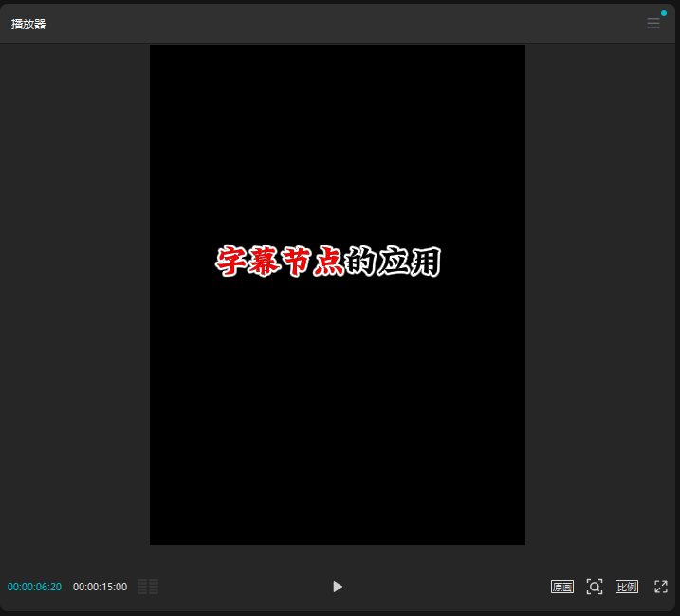Click the 原画 original quality button
Image resolution: width=680 pixels, height=616 pixels.
[x=562, y=587]
